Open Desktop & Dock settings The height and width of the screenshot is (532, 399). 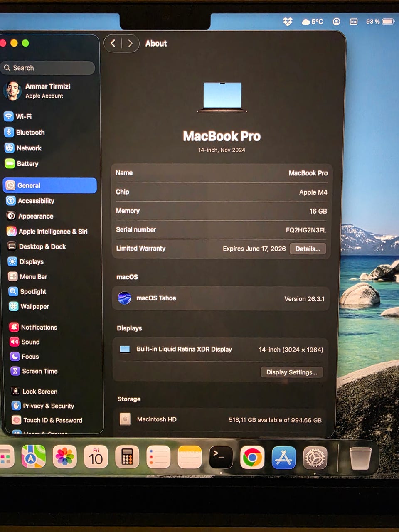pyautogui.click(x=37, y=246)
